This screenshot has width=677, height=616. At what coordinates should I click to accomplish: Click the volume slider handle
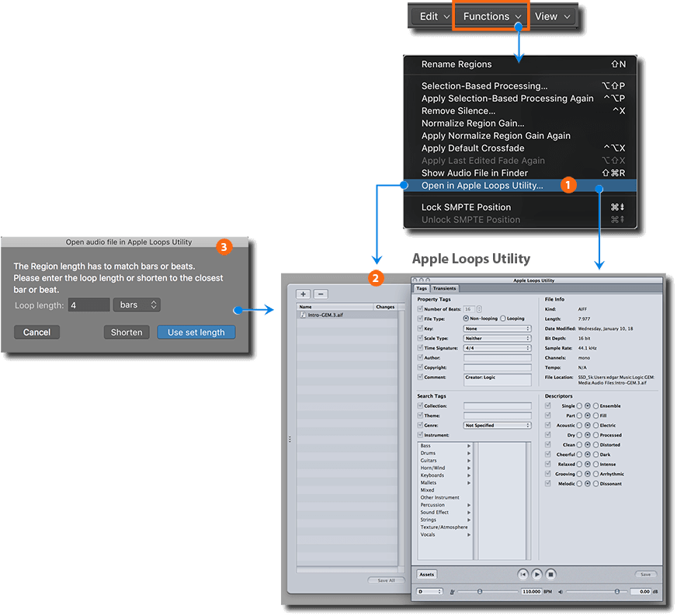tap(618, 592)
